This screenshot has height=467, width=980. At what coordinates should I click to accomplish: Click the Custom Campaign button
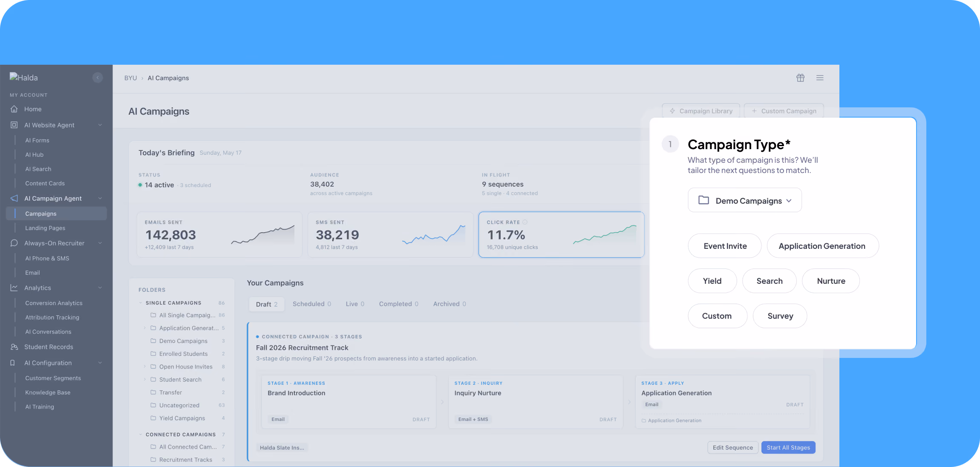(784, 111)
